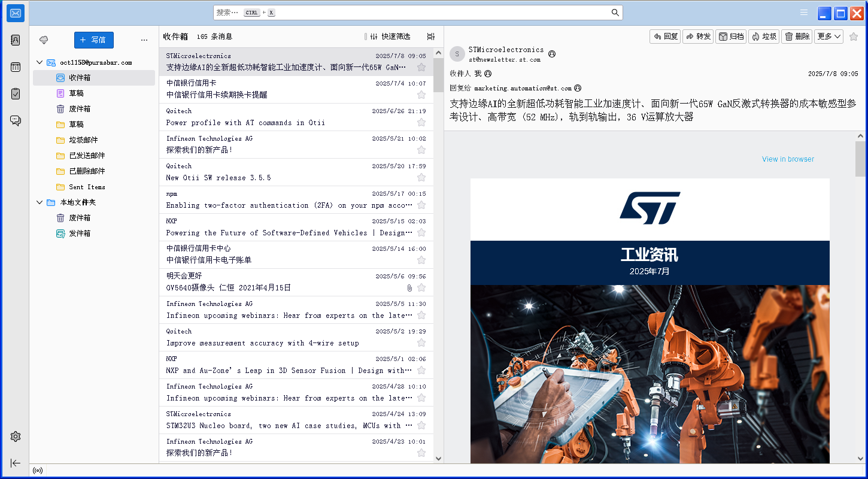The height and width of the screenshot is (479, 868).
Task: Star the New Otii SW release 3.5.5 message
Action: [x=421, y=177]
